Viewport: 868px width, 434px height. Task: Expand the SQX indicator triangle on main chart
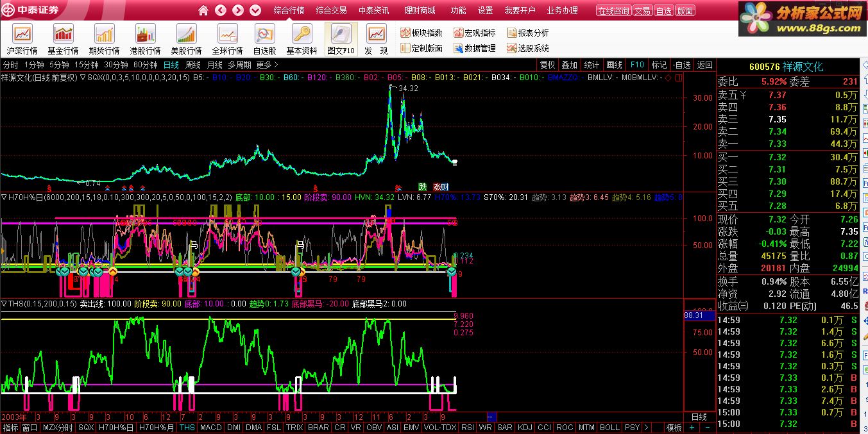(x=83, y=78)
